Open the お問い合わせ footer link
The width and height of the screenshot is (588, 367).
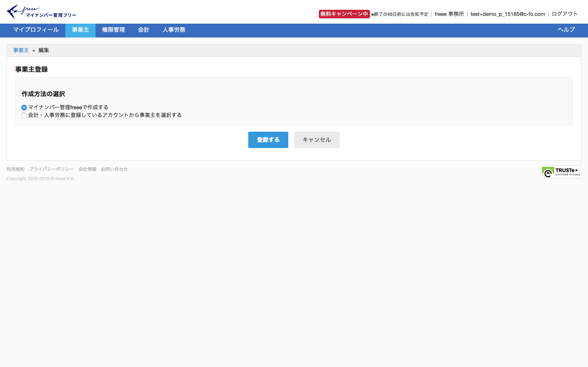click(x=115, y=169)
